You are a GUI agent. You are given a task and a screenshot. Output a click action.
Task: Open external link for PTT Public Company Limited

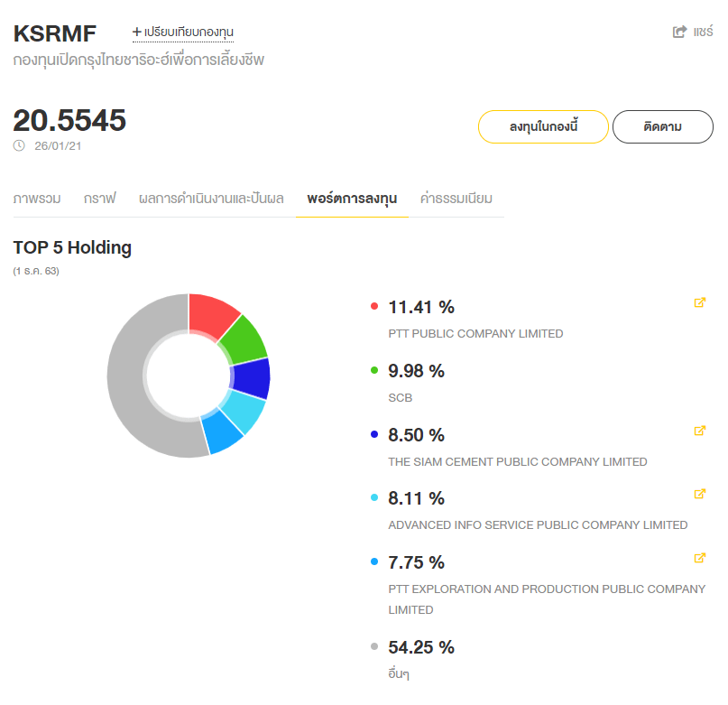[x=699, y=303]
